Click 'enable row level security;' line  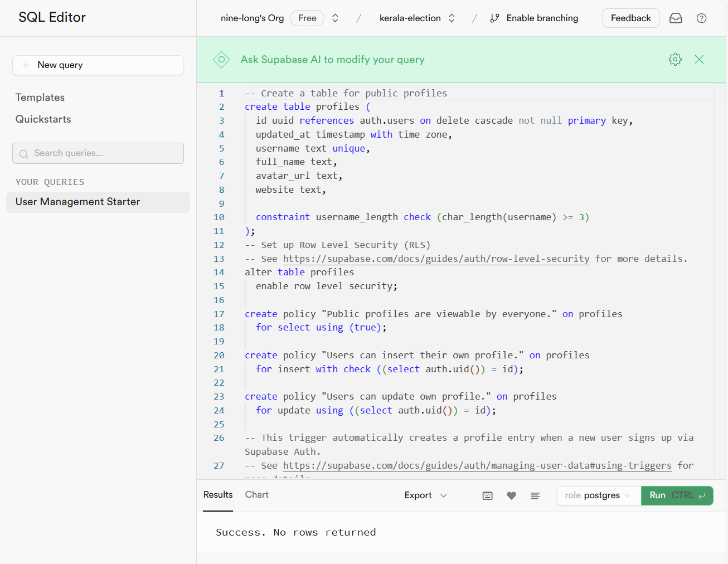point(327,286)
